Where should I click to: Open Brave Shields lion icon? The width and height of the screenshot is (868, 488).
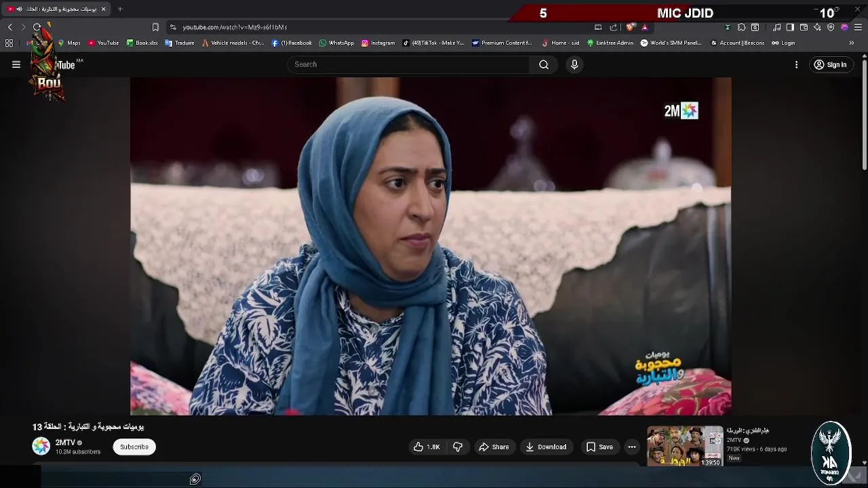pos(631,27)
